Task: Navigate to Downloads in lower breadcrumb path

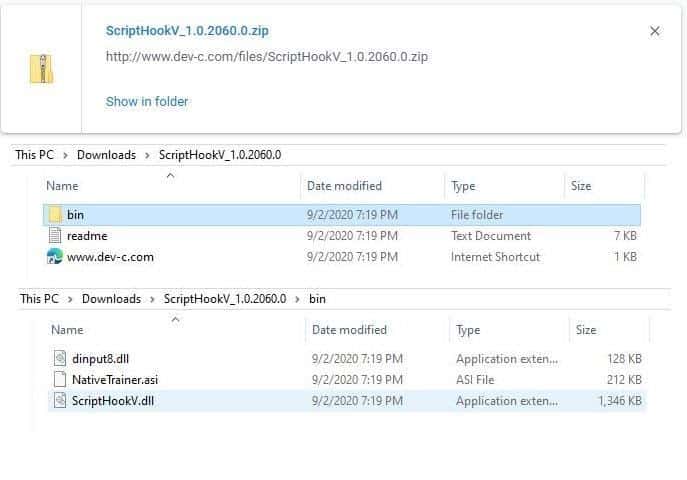Action: pyautogui.click(x=111, y=299)
